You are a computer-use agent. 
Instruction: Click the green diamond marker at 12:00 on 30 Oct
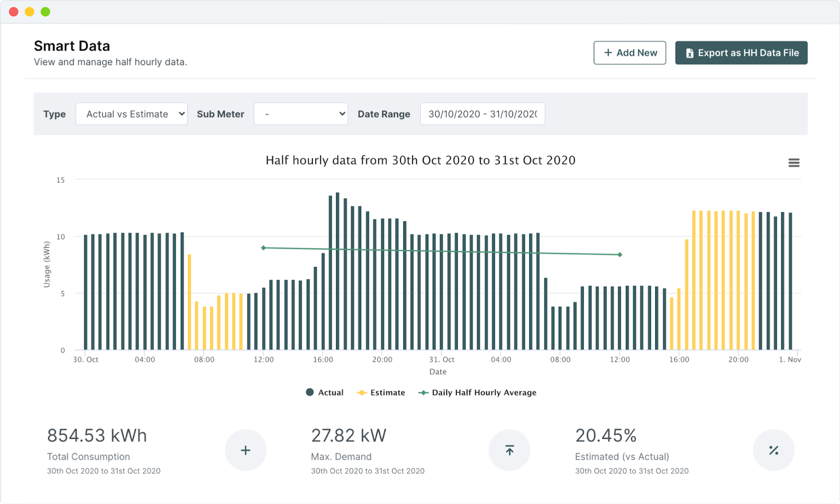click(264, 248)
